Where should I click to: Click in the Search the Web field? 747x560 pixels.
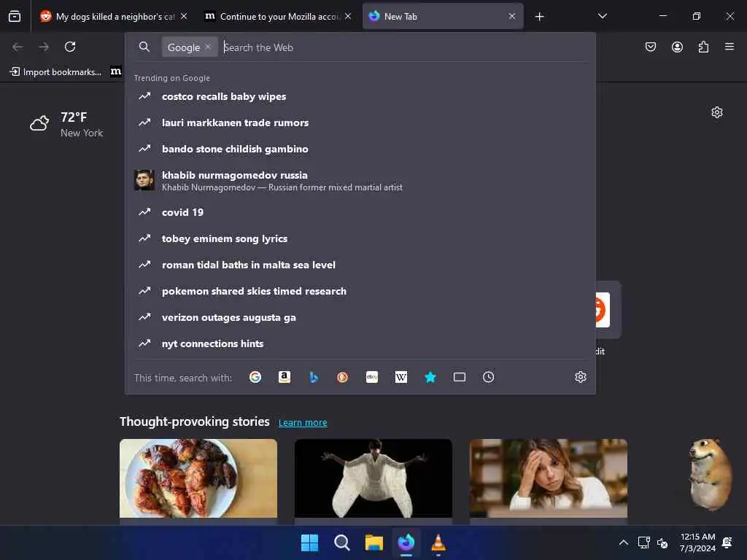(x=405, y=47)
